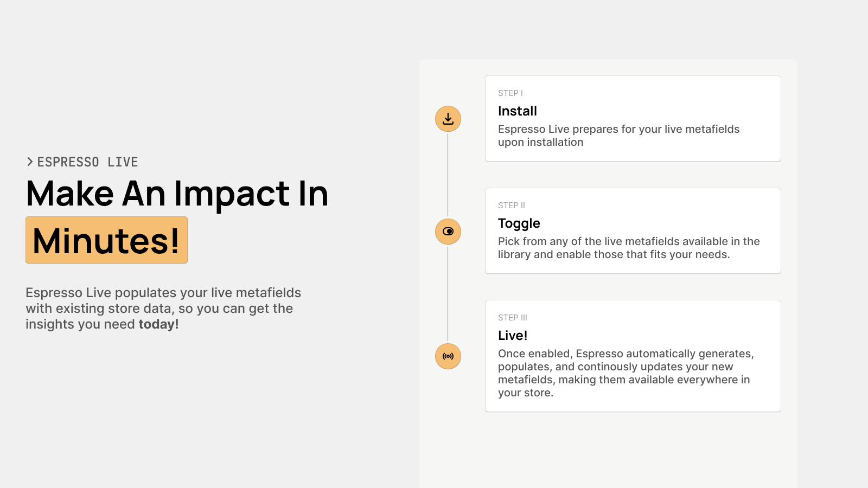
Task: Click timeline line between Install and Toggle
Action: (x=448, y=175)
